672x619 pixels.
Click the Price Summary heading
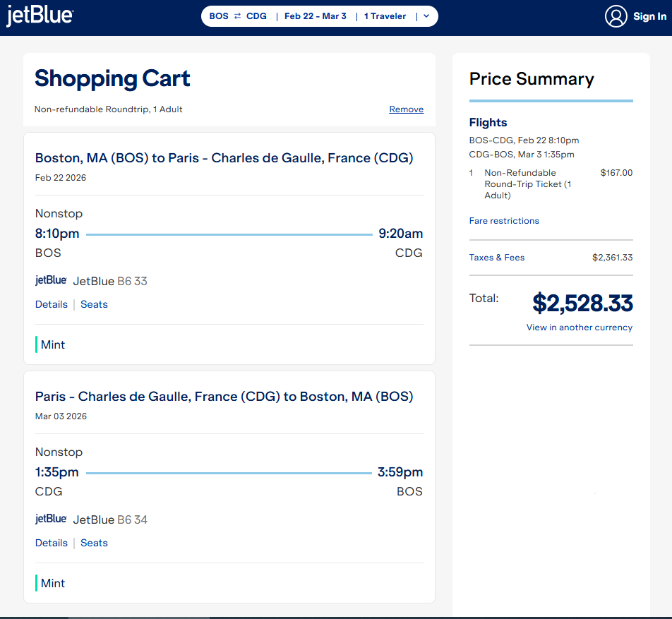click(532, 79)
